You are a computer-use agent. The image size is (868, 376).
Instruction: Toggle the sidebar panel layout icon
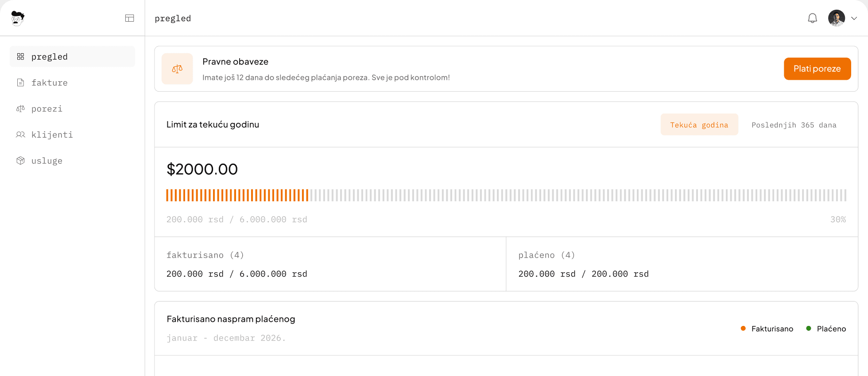tap(129, 18)
